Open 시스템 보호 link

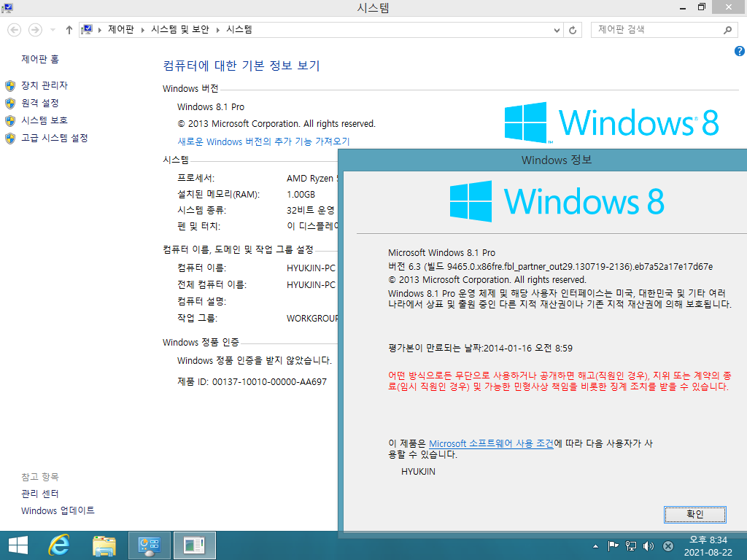click(x=44, y=120)
